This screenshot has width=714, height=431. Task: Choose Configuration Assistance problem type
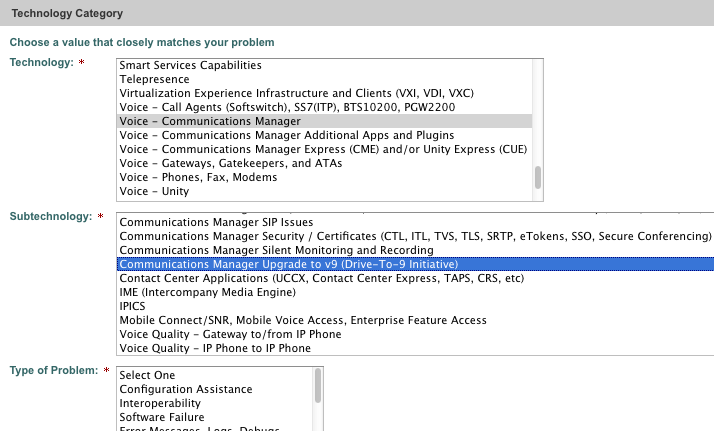pos(215,389)
